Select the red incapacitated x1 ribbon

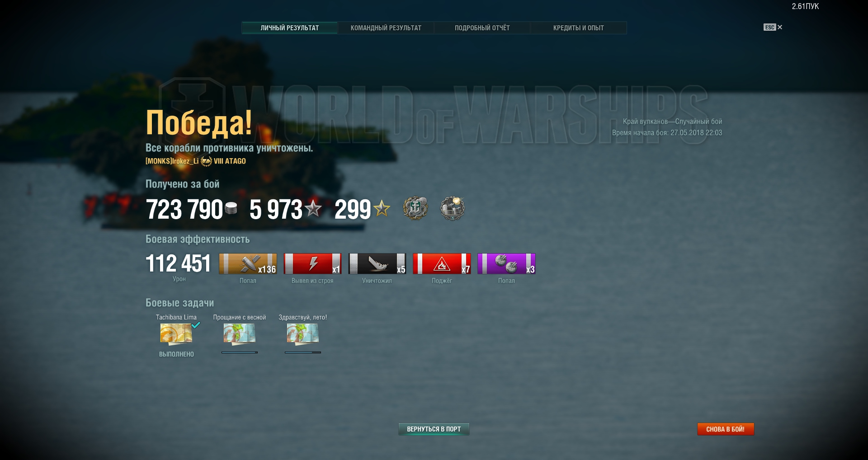[312, 263]
